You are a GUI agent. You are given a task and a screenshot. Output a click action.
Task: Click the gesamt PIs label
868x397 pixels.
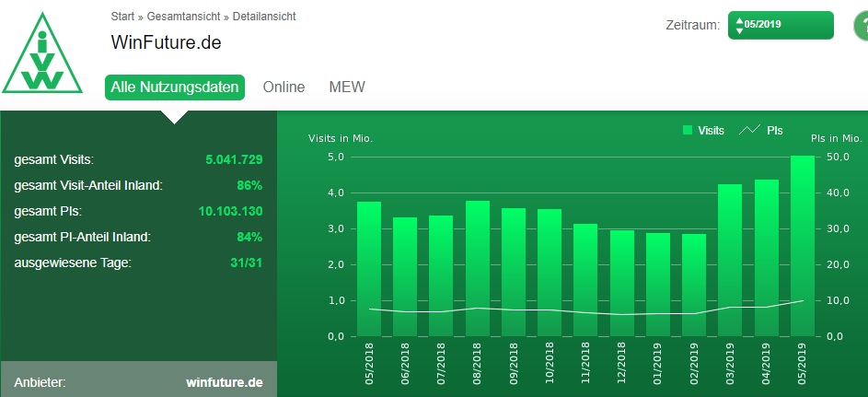(48, 211)
